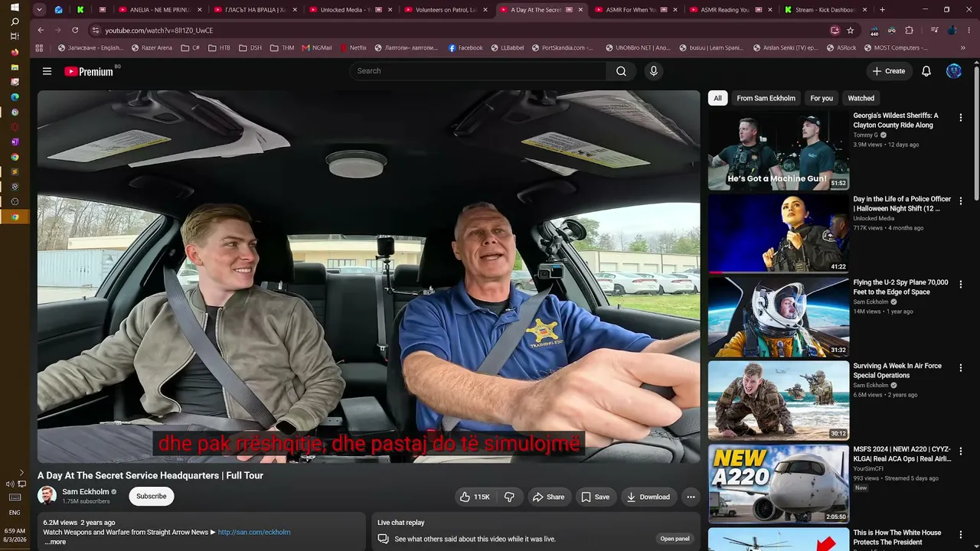Switch to Volunteers on Patrol tab

point(446,10)
